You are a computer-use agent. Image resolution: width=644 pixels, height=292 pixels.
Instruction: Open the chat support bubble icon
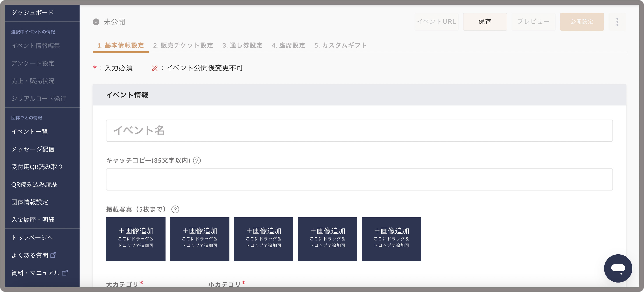click(x=618, y=268)
